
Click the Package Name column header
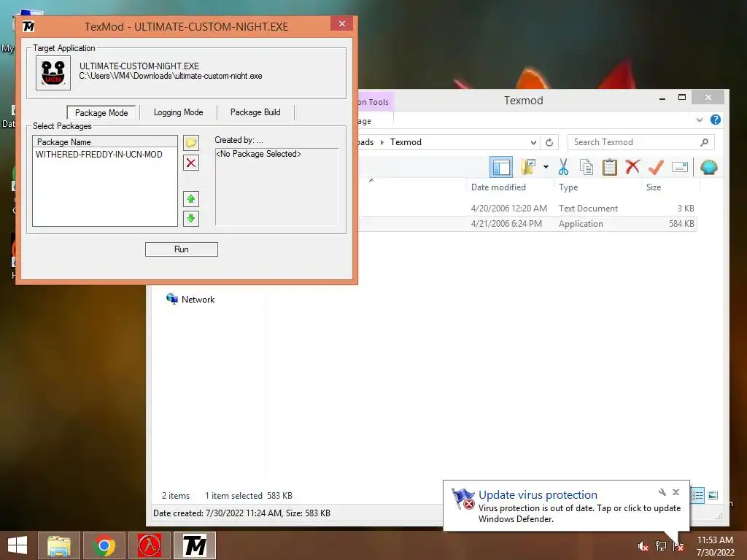tap(105, 142)
